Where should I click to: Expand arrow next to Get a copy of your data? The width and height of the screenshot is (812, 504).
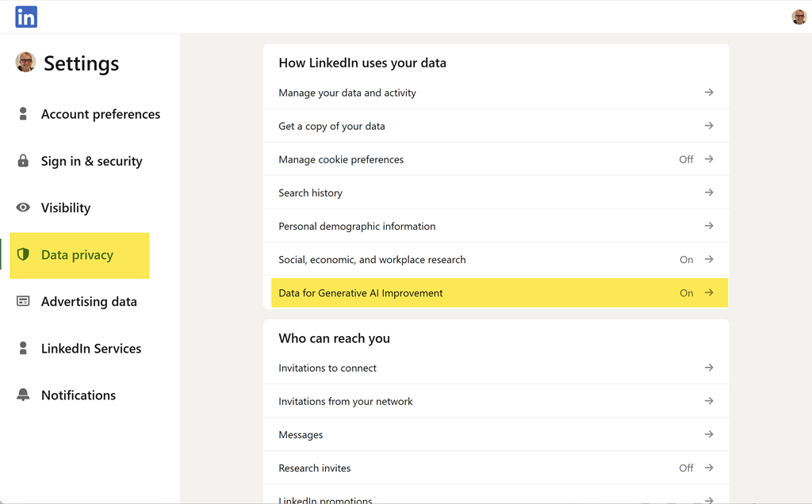(x=709, y=126)
